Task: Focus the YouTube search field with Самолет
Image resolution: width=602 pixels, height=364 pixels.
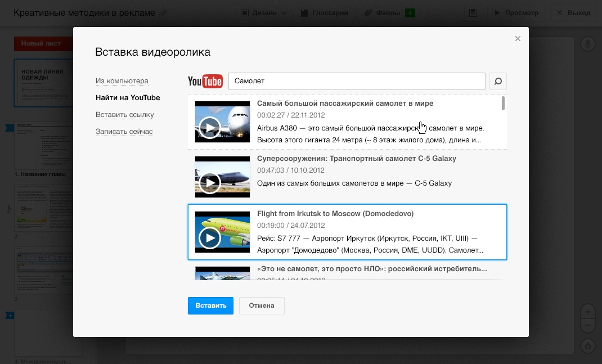Action: [357, 82]
